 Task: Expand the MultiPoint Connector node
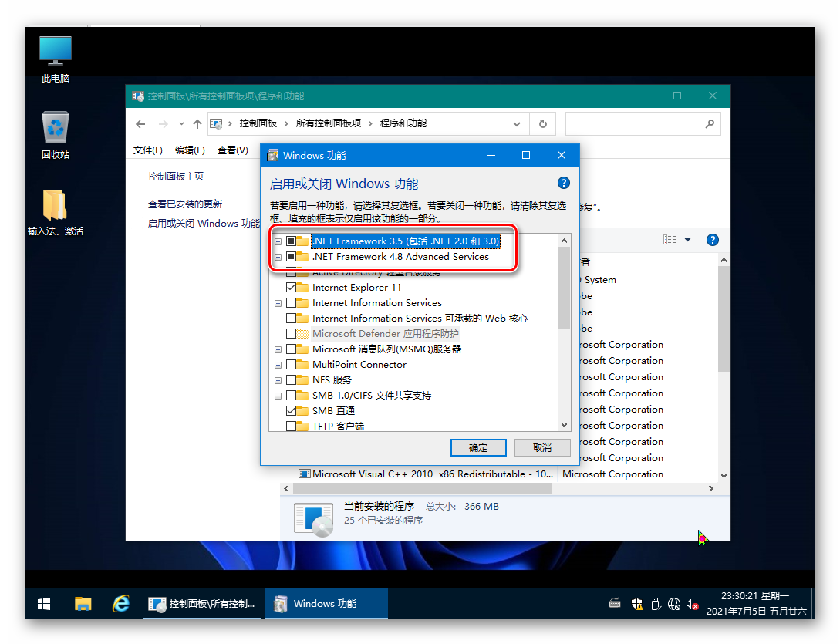pyautogui.click(x=278, y=366)
